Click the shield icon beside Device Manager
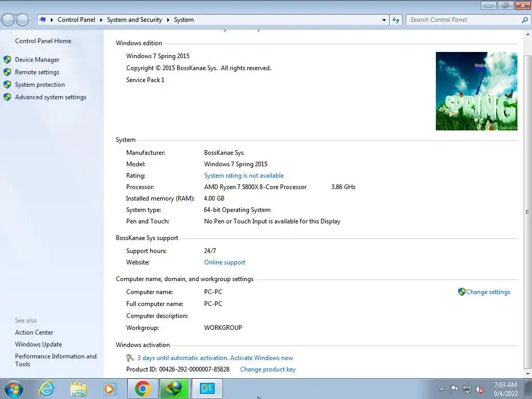This screenshot has width=532, height=399. click(x=7, y=60)
